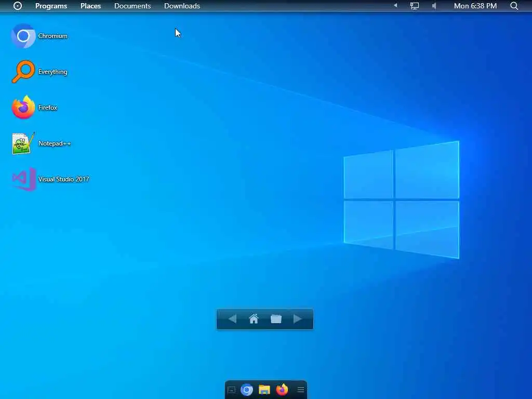
Task: Launch the Notepad++ desktop icon
Action: (x=23, y=143)
